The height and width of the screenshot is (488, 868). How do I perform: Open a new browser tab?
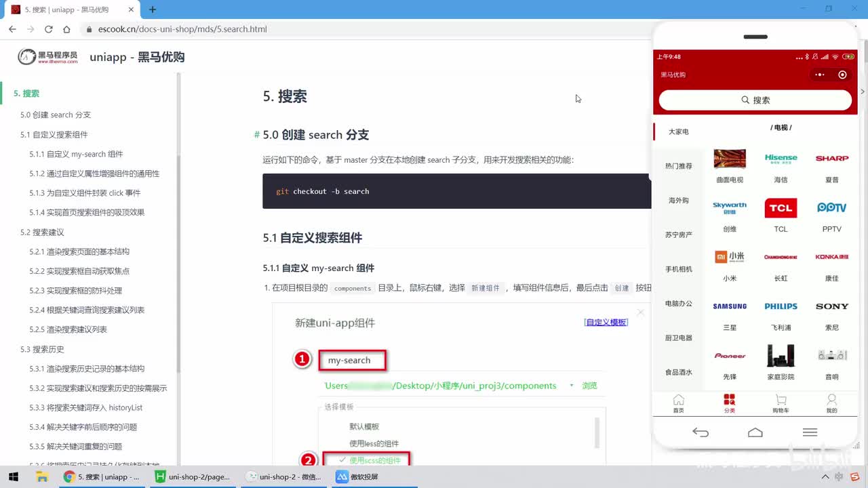pos(153,9)
